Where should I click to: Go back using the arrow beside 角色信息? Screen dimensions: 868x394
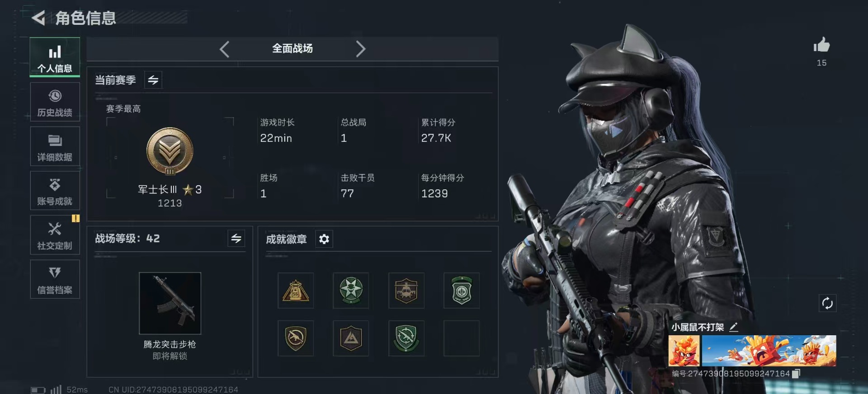pos(38,18)
